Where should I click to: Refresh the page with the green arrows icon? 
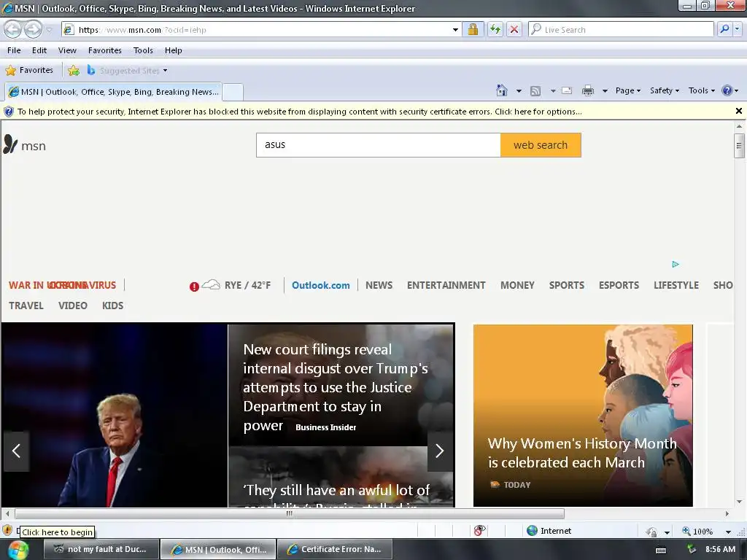(x=495, y=29)
